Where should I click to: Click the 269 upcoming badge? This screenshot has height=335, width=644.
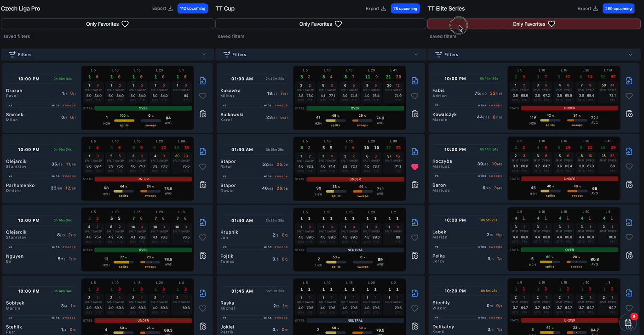[x=619, y=8]
